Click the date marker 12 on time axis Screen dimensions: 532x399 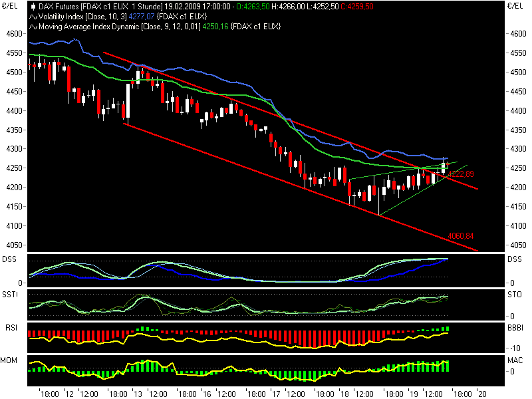(x=70, y=394)
